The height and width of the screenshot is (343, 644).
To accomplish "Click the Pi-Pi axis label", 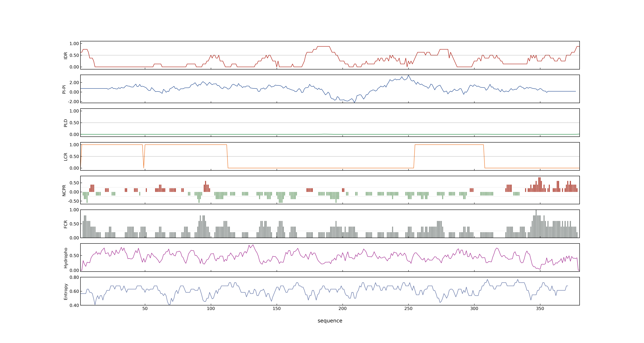I will point(64,89).
